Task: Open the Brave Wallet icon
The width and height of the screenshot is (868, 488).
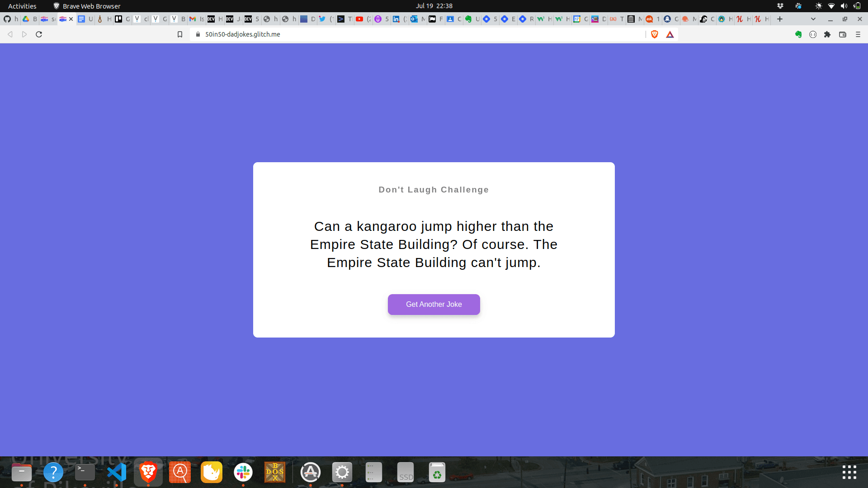Action: (843, 34)
